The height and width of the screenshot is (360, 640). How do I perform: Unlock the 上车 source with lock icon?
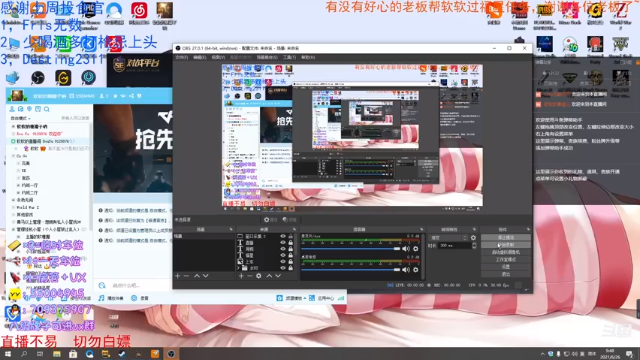coord(291,262)
